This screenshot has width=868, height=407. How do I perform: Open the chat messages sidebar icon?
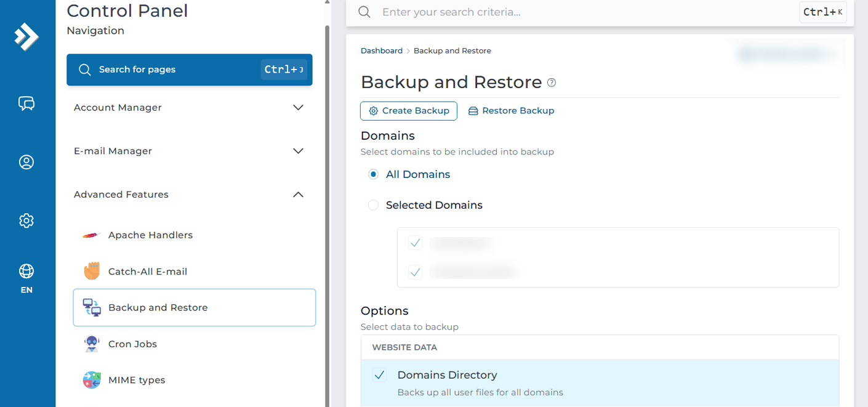26,103
